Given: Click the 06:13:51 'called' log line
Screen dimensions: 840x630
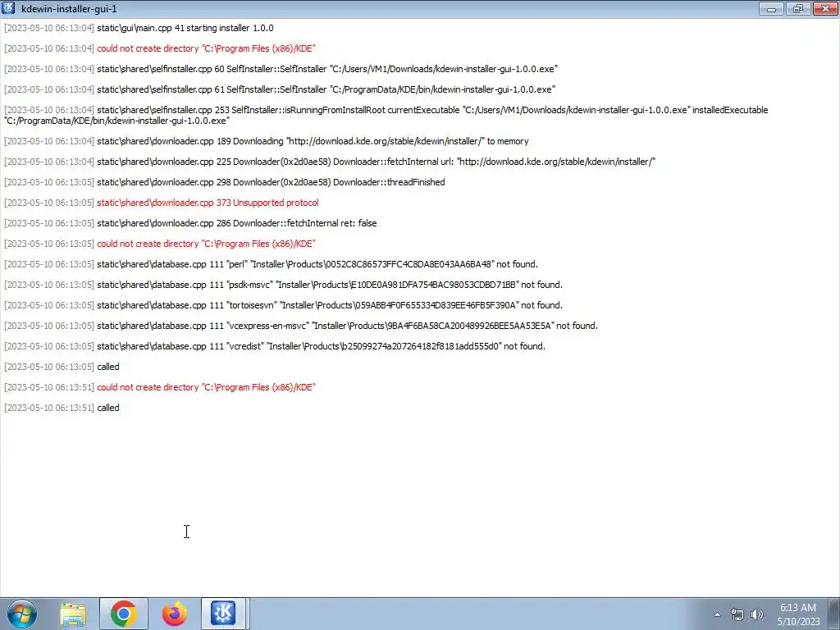Looking at the screenshot, I should tap(62, 409).
